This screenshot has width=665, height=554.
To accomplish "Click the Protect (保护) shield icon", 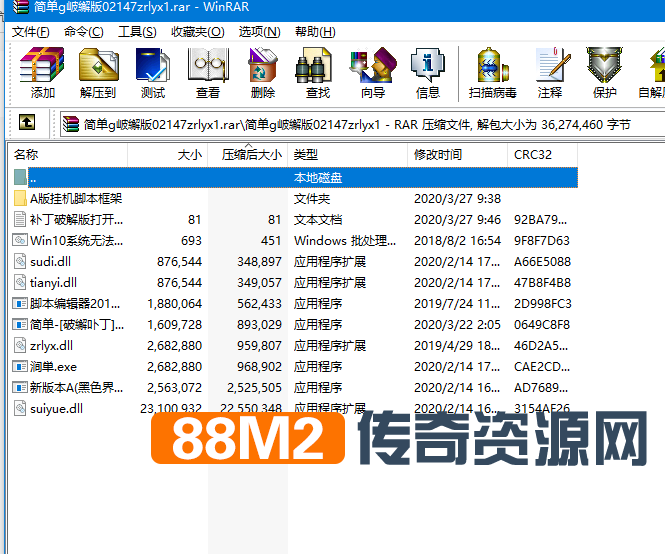I will pyautogui.click(x=604, y=65).
